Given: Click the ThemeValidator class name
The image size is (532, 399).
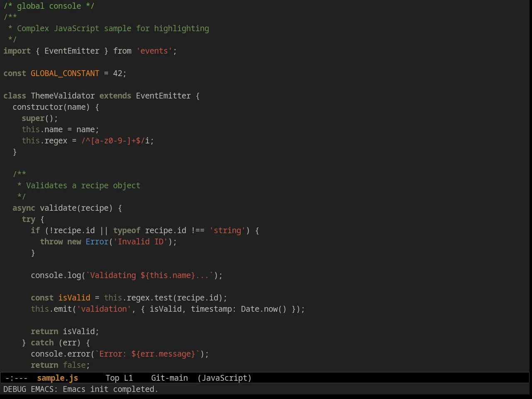Looking at the screenshot, I should [x=63, y=96].
